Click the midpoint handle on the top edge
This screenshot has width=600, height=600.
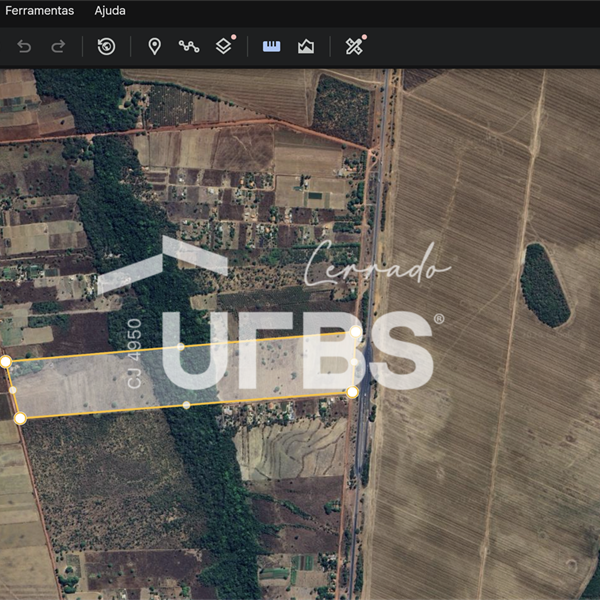coord(180,346)
